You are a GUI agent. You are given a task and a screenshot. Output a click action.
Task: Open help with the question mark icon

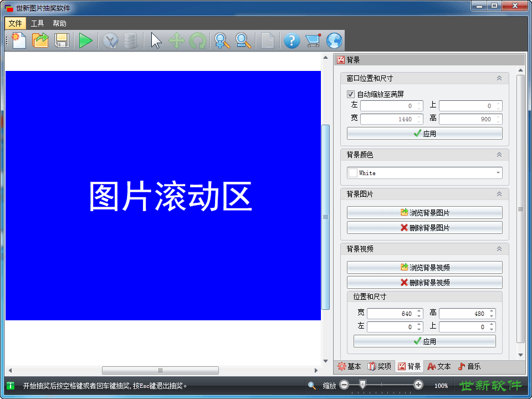[x=291, y=40]
